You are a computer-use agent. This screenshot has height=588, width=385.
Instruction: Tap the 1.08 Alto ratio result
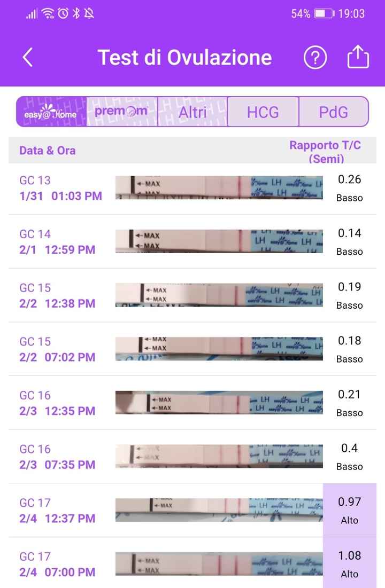click(350, 564)
